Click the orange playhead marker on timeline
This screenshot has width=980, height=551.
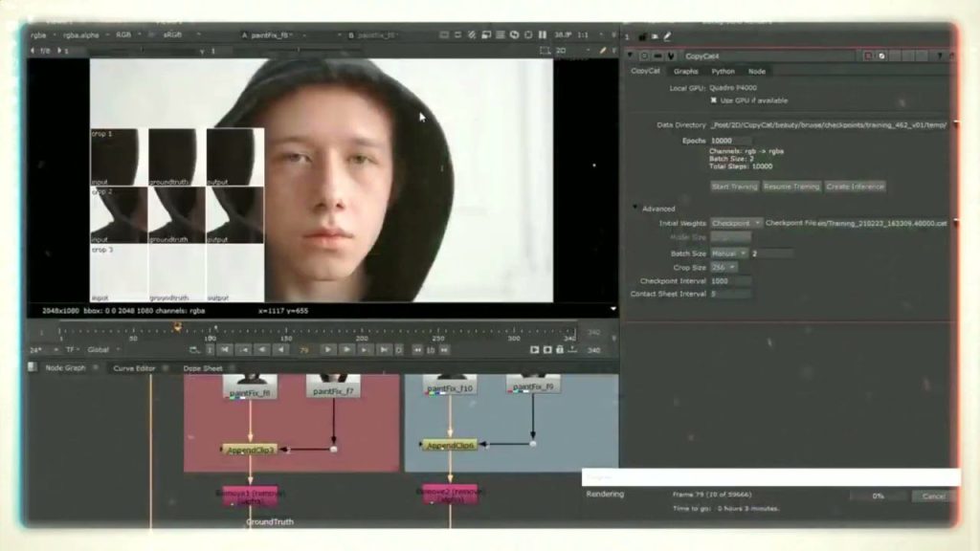(177, 327)
